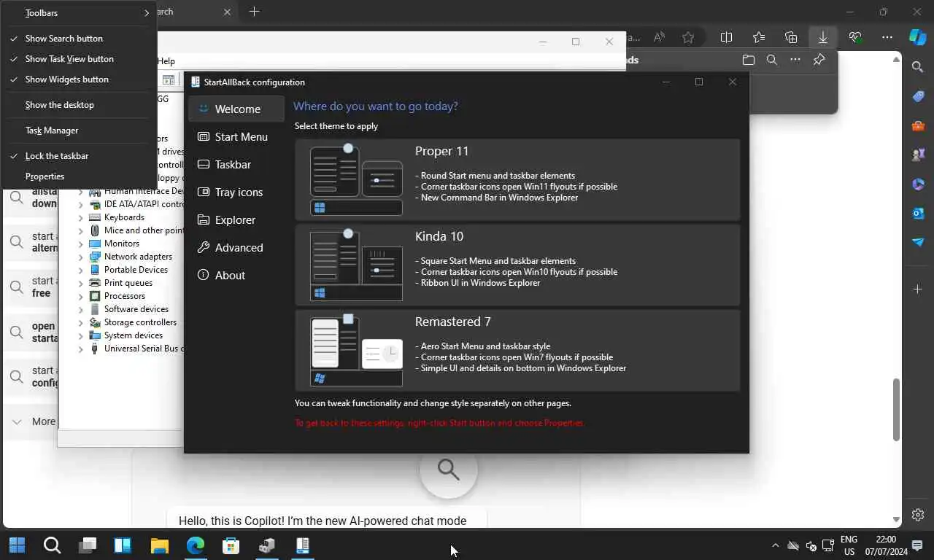Toggle Lock the taskbar option
The image size is (934, 560).
[x=79, y=156]
